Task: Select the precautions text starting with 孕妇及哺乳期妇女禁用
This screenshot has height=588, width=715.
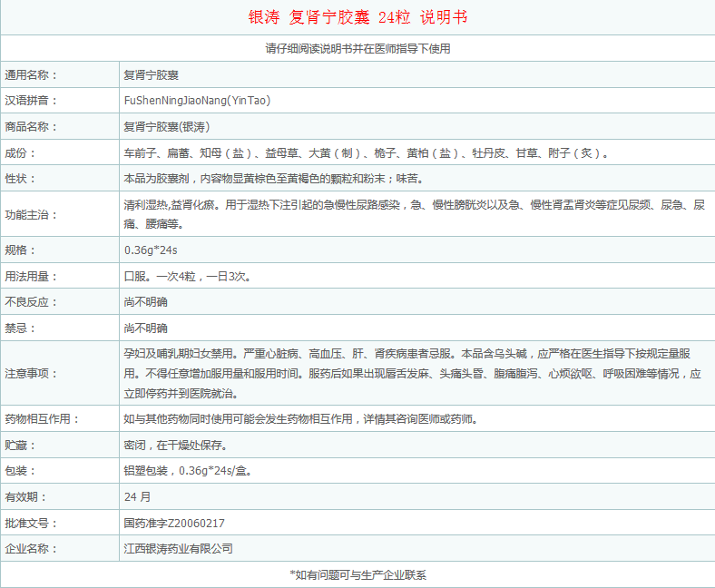Action: coord(412,373)
